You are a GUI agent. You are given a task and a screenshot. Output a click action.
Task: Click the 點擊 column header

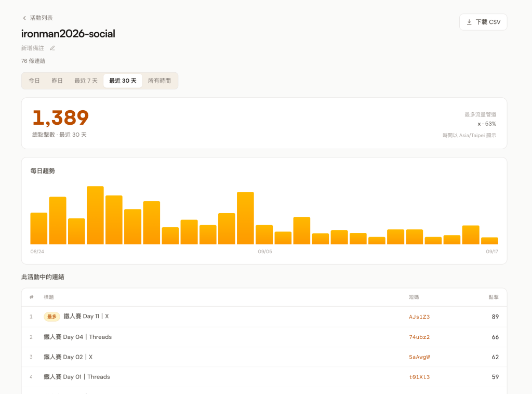tap(494, 297)
